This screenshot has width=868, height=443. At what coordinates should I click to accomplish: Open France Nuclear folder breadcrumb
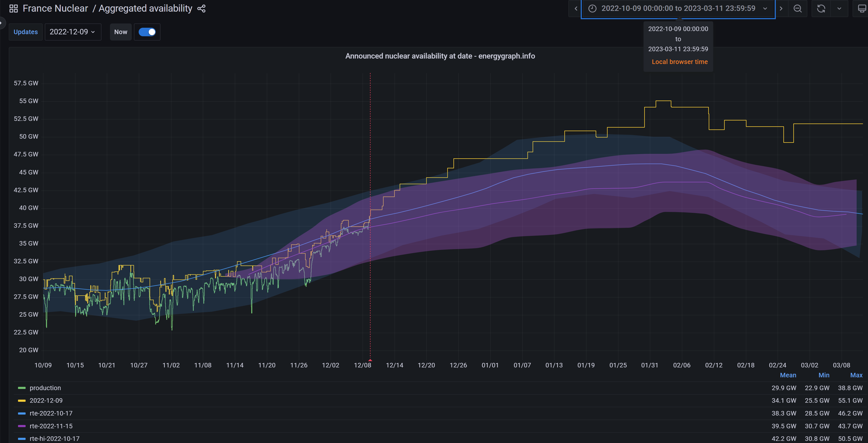[55, 9]
